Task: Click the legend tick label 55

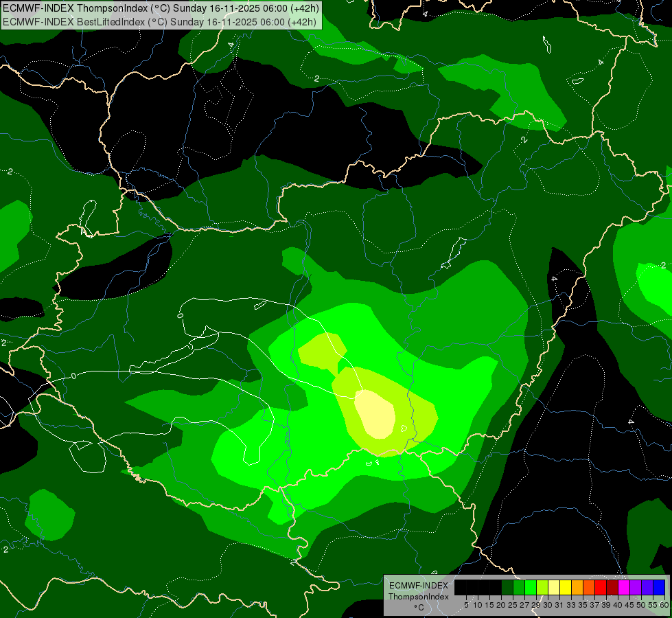Action: pyautogui.click(x=653, y=605)
